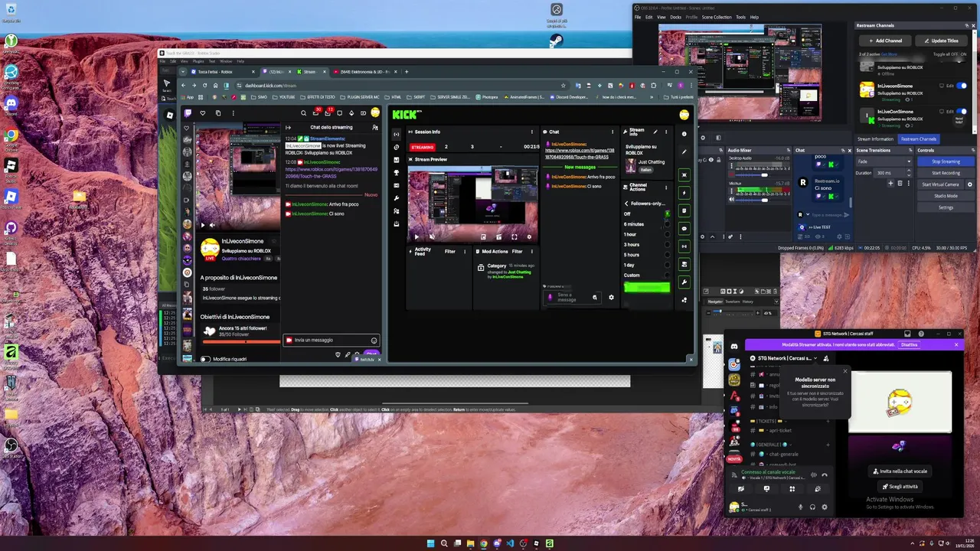Click Start Virtual Camera in OBS Controls
980x551 pixels.
click(x=940, y=184)
